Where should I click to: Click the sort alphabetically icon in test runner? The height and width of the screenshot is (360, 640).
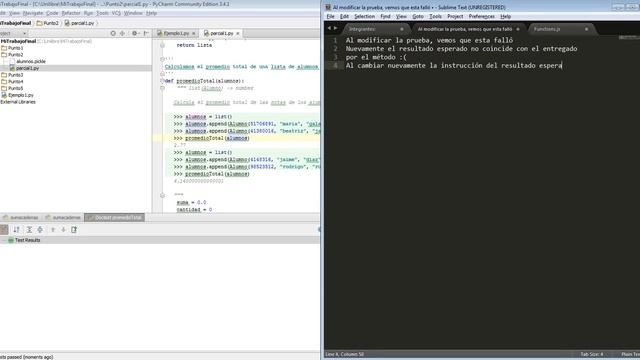(x=16, y=230)
